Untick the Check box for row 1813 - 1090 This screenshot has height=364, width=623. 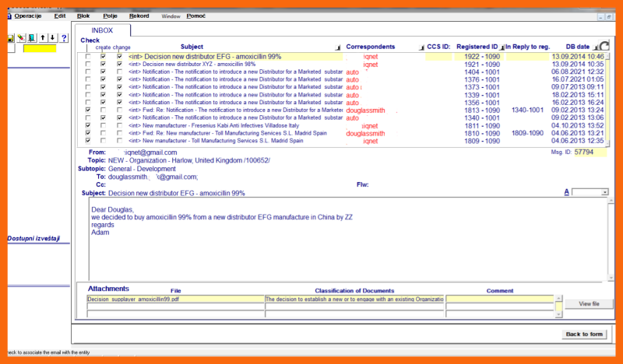[x=88, y=110]
